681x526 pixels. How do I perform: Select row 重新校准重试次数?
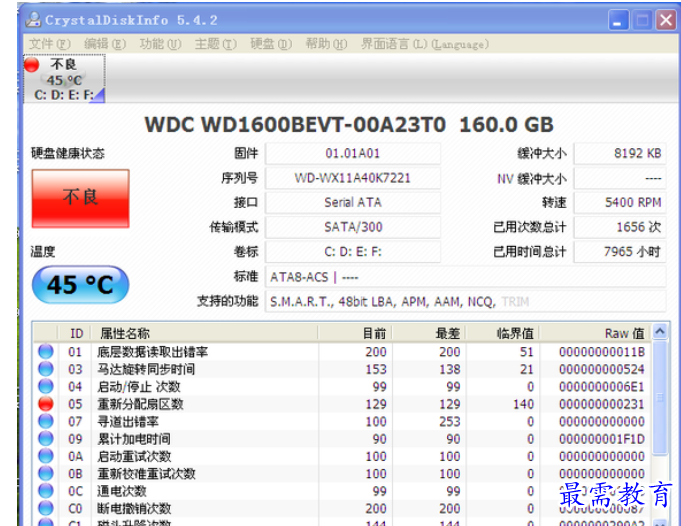(x=342, y=473)
